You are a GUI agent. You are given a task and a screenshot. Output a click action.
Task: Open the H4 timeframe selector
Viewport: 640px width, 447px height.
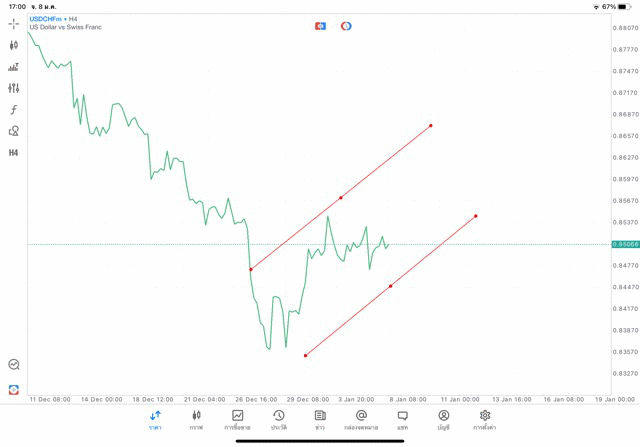point(14,153)
